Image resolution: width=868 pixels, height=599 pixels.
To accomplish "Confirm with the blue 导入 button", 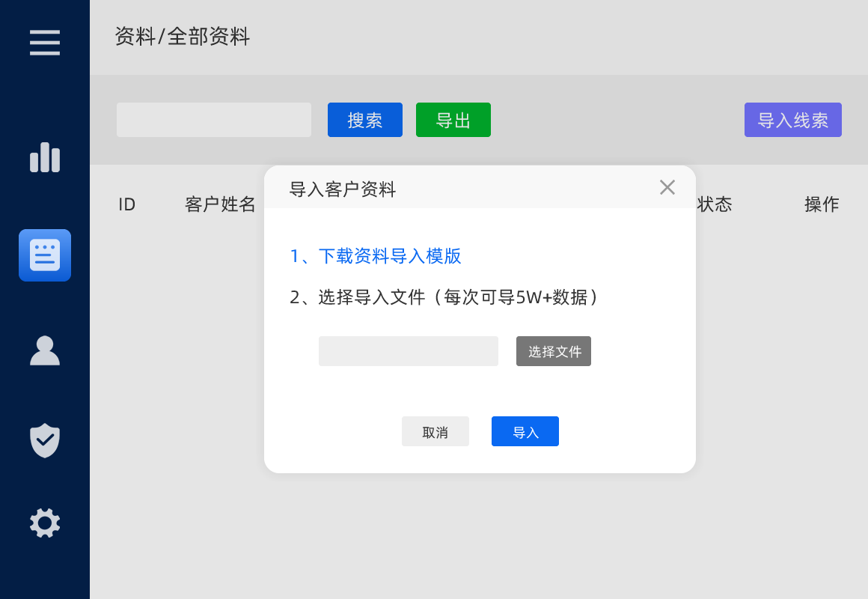I will click(x=525, y=432).
